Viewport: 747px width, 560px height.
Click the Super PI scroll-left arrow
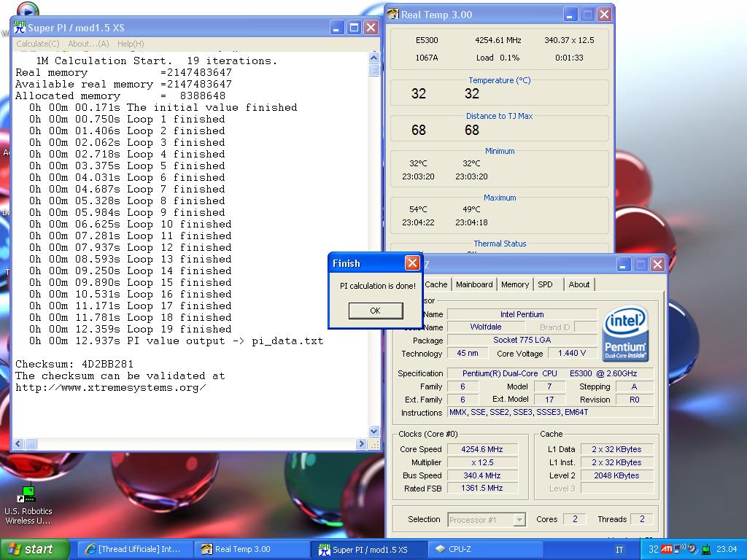click(x=18, y=444)
